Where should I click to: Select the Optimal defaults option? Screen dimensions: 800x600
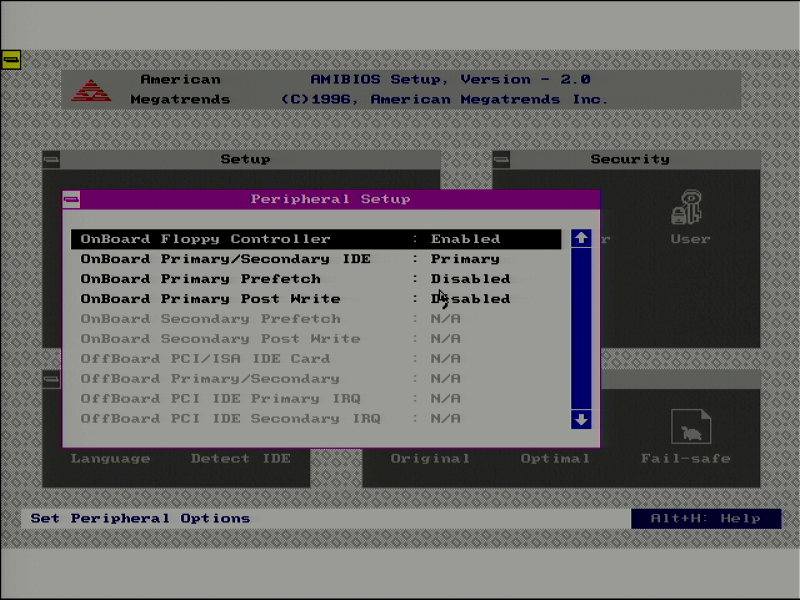556,458
